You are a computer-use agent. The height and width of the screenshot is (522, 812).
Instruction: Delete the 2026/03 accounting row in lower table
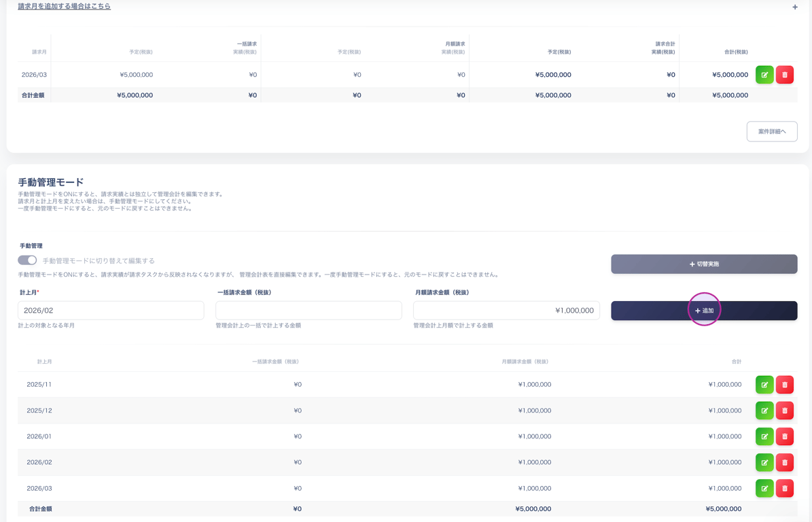click(785, 488)
